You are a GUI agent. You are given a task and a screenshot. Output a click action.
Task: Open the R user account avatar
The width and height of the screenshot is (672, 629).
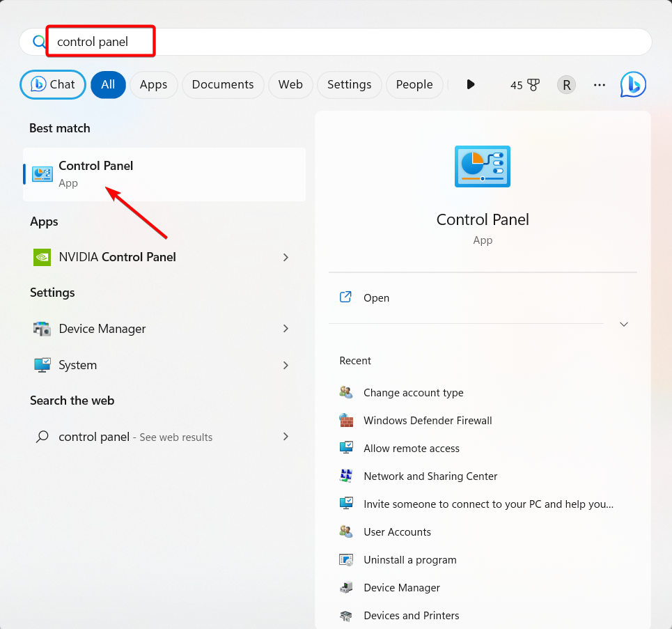tap(566, 85)
